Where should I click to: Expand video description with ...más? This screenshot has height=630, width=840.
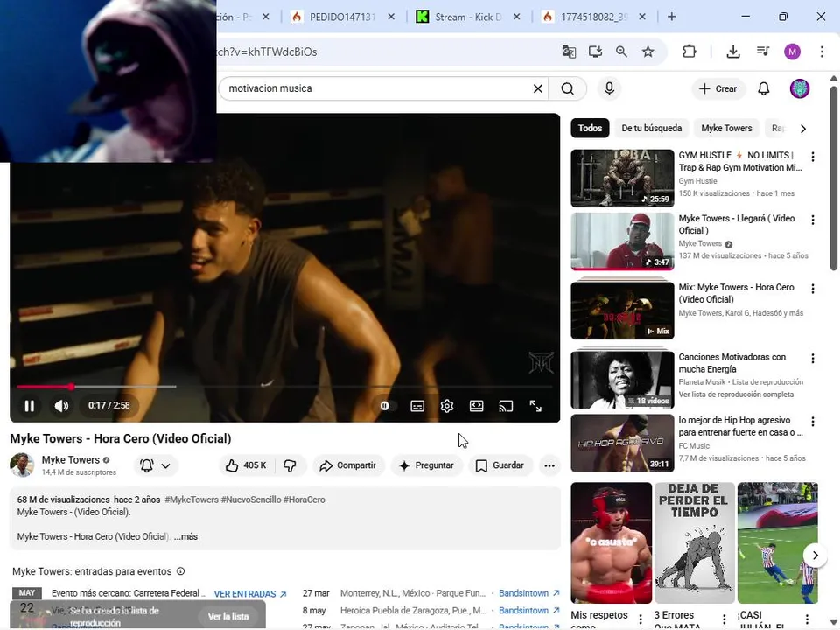click(185, 536)
